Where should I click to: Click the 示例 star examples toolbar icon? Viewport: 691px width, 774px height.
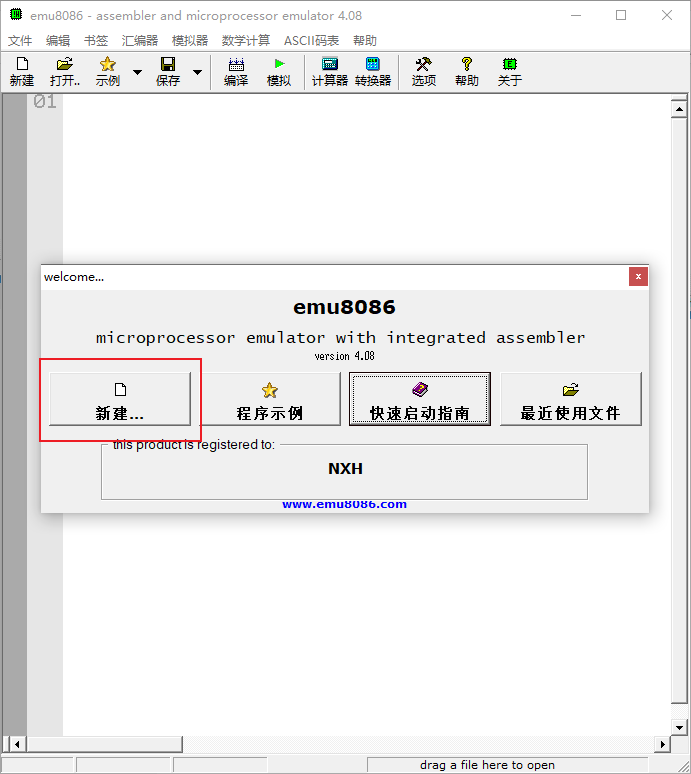click(108, 72)
